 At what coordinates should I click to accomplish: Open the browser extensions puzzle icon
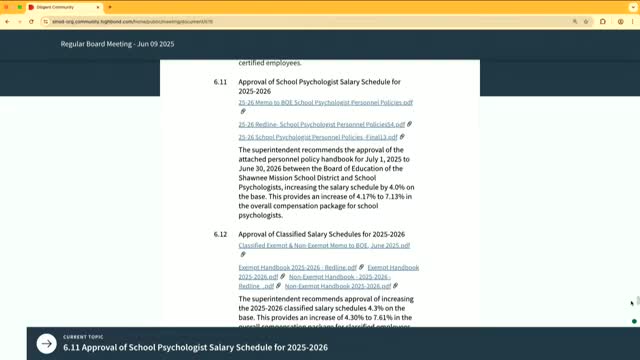click(603, 22)
